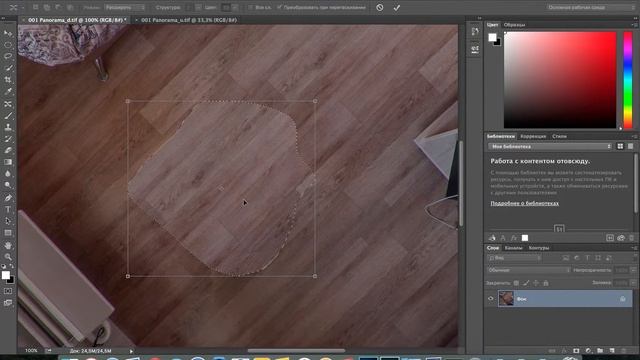Select the Rectangle shape tool

point(8,233)
